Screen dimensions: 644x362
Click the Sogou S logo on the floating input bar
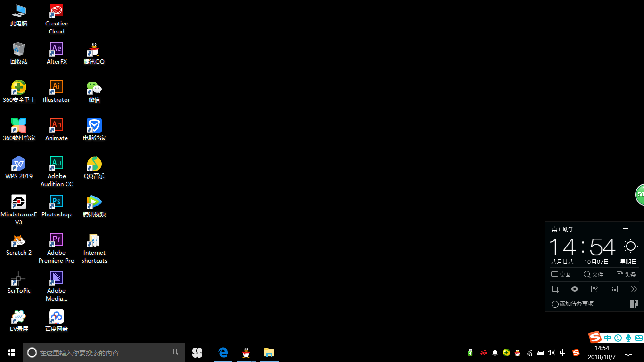595,337
